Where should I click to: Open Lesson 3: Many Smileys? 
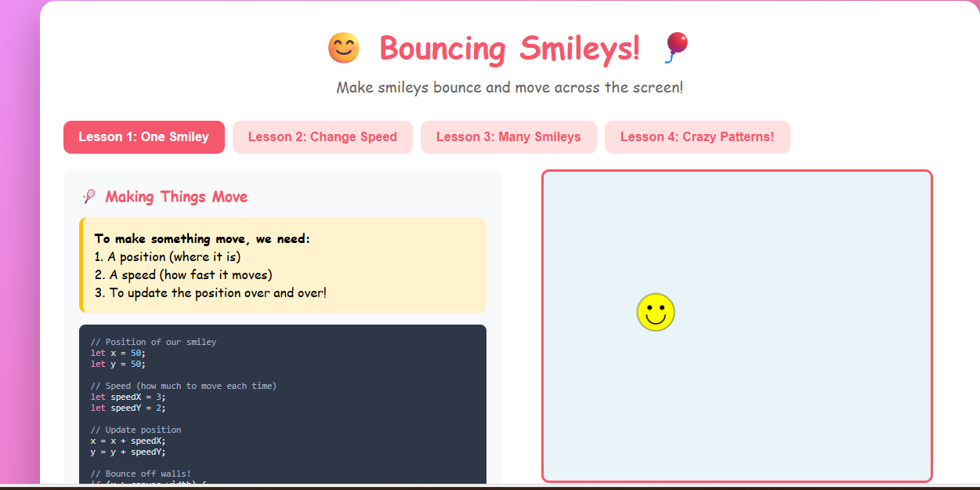pos(508,136)
